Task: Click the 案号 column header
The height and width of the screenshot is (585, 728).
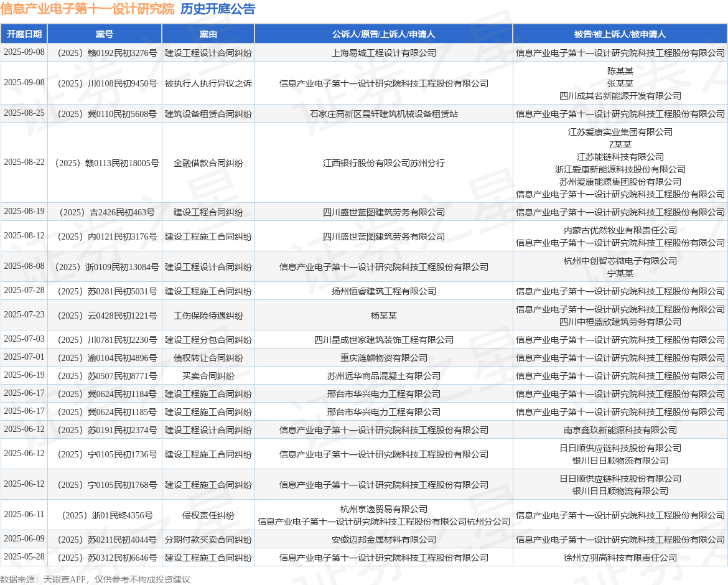Action: tap(105, 34)
